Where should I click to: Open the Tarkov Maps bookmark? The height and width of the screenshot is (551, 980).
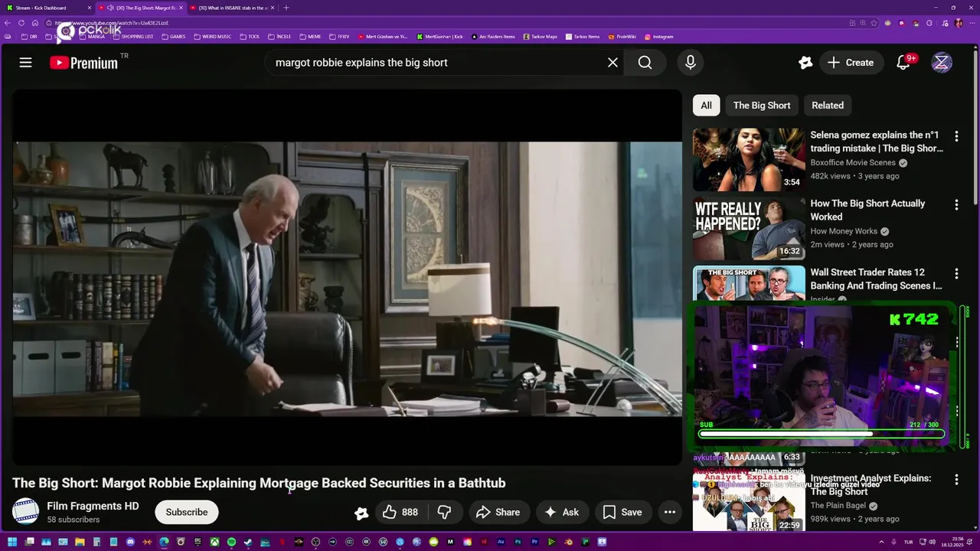pos(541,37)
